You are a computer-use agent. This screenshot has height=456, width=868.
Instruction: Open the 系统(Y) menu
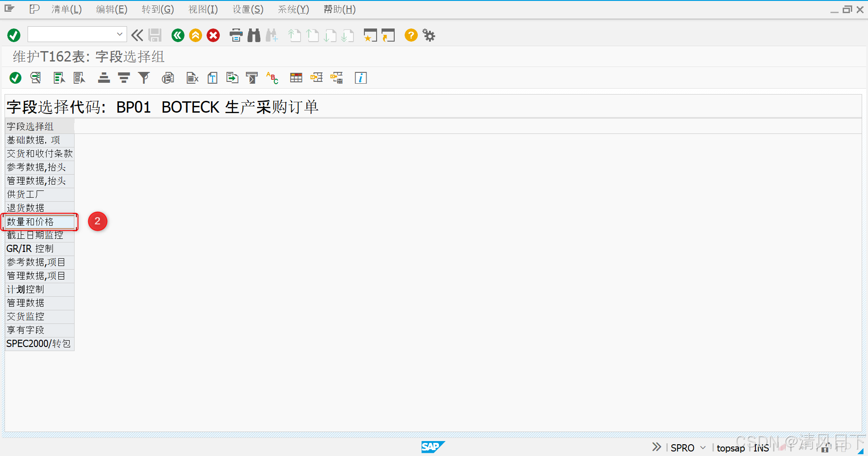pyautogui.click(x=293, y=9)
